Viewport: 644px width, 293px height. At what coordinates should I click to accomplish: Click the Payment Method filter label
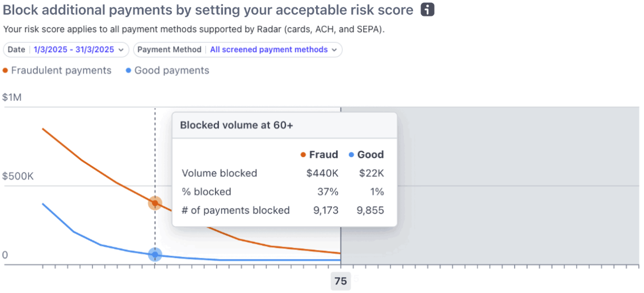(169, 50)
